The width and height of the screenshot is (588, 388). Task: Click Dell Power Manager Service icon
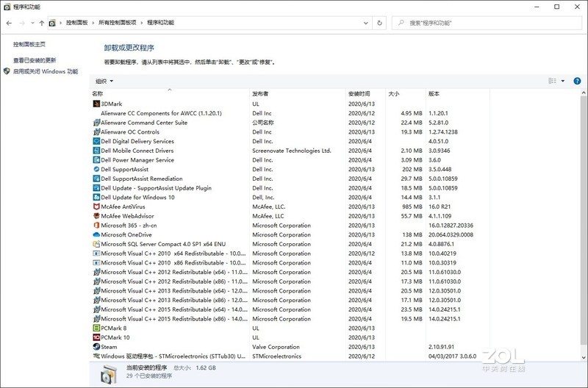pyautogui.click(x=96, y=160)
